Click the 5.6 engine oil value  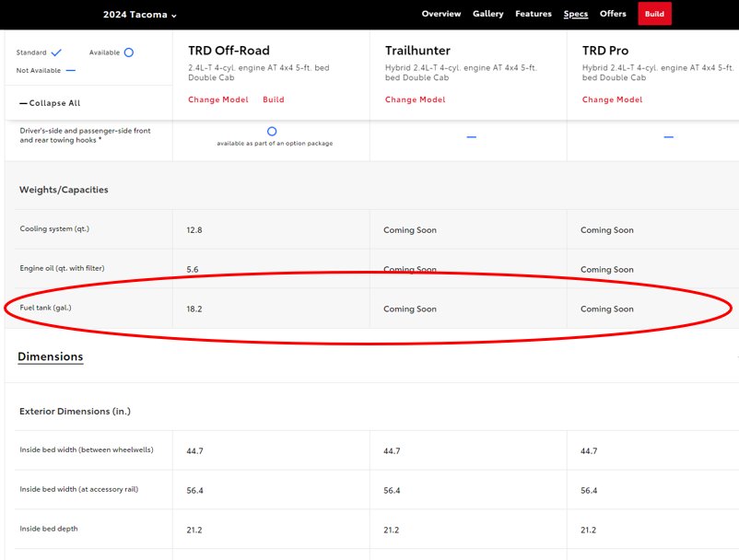tap(193, 269)
